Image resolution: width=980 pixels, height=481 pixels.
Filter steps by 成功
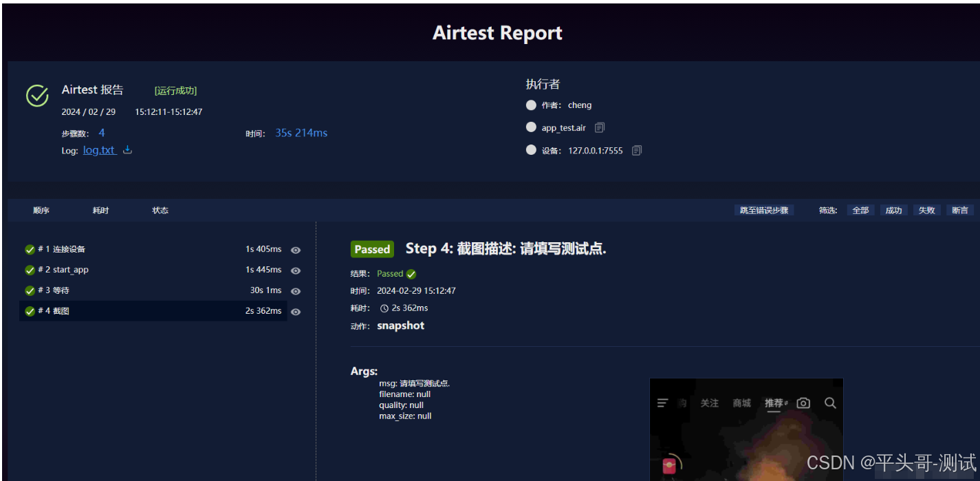(x=893, y=211)
